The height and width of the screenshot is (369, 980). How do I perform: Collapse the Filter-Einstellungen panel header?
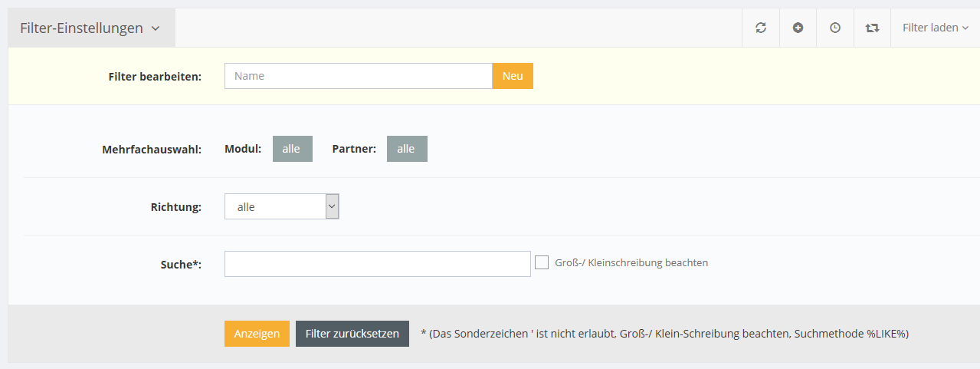point(90,28)
